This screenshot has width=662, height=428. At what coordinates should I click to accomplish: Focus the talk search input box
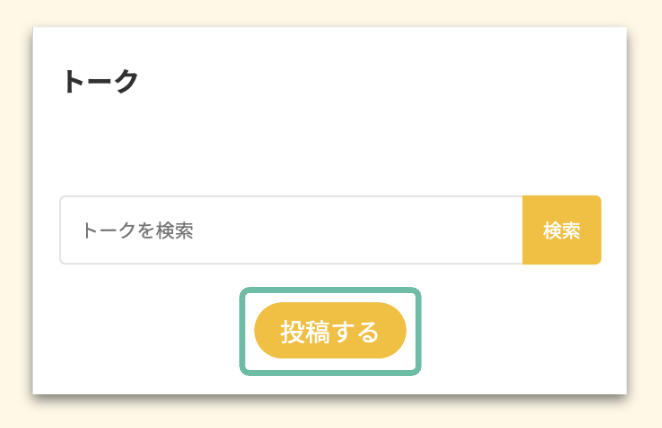(x=291, y=230)
